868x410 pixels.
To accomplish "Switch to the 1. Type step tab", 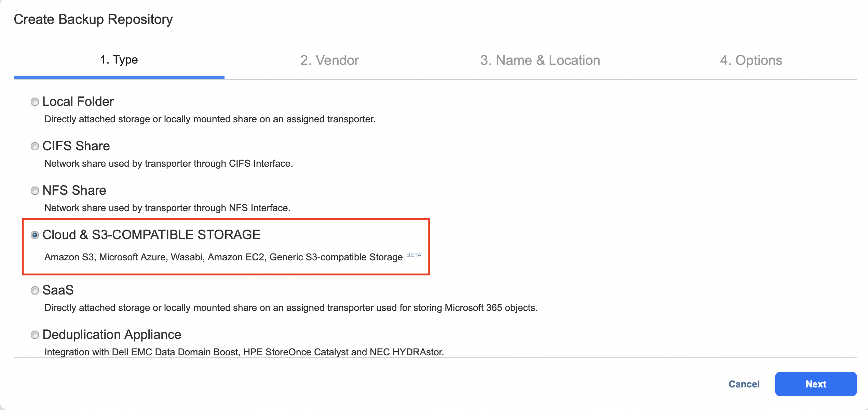I will [119, 60].
